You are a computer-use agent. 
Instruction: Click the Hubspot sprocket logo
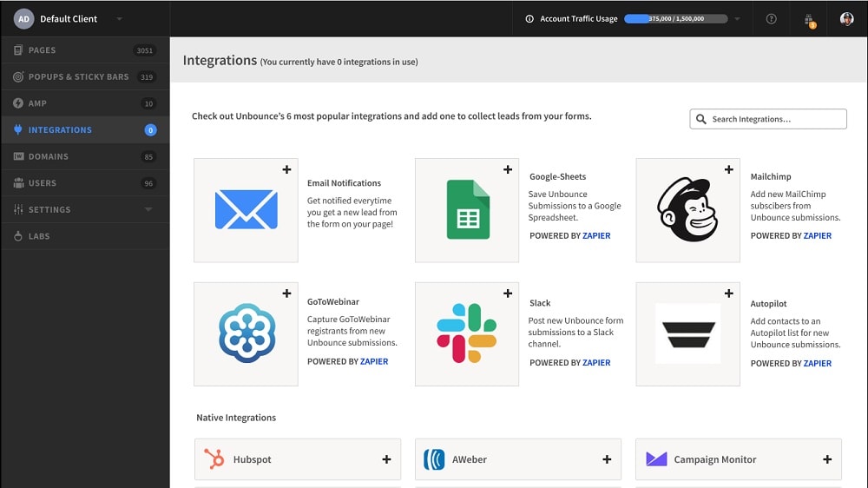click(214, 458)
